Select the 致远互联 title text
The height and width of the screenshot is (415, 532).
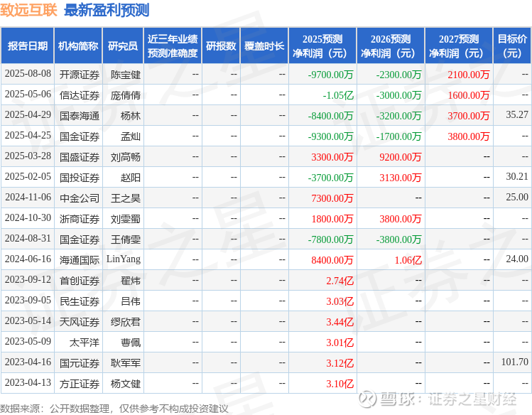point(28,10)
